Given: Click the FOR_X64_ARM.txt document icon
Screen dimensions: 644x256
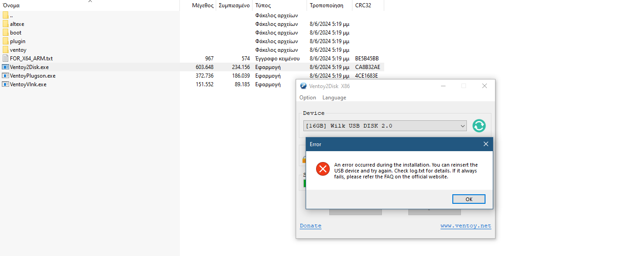Looking at the screenshot, I should click(x=5, y=59).
